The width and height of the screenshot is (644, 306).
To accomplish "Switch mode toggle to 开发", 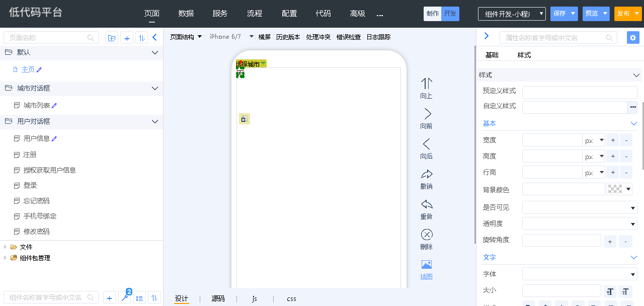I will point(450,14).
